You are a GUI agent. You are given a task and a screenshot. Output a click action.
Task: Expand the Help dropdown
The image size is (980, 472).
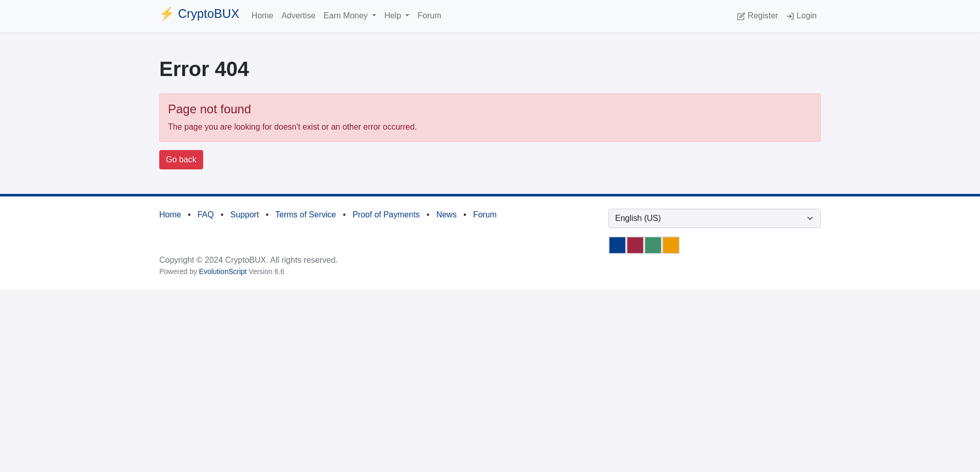click(x=396, y=15)
